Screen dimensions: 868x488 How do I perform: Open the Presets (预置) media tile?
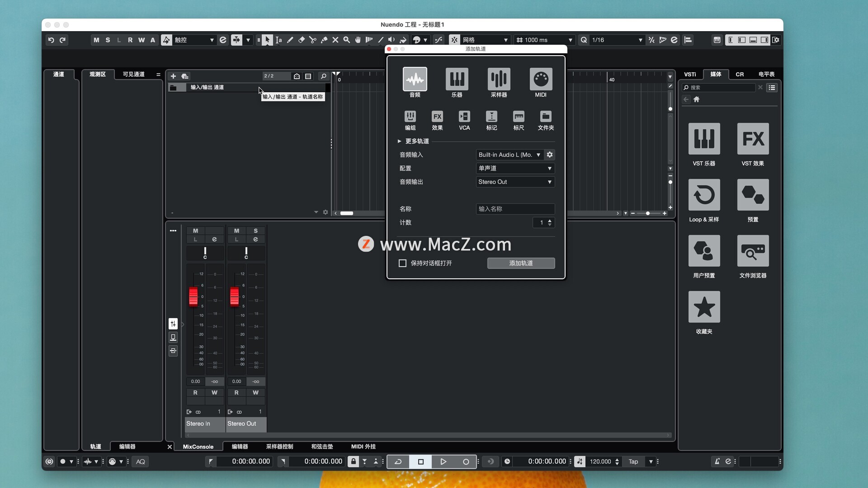pos(753,195)
